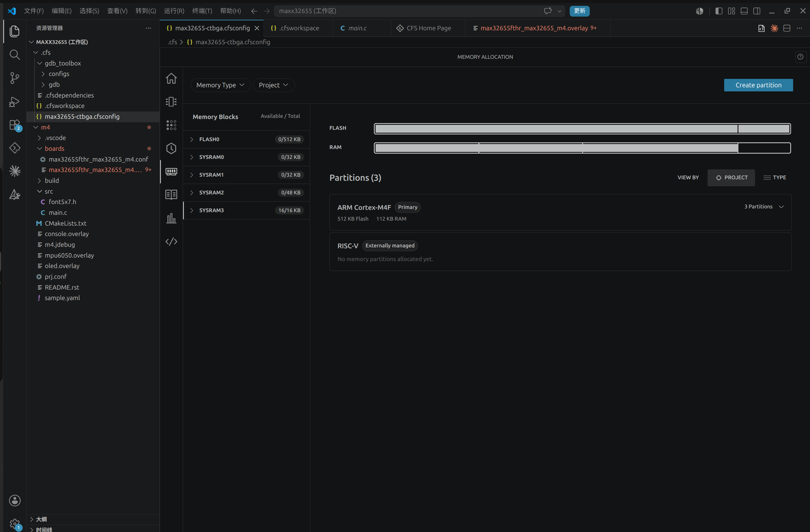The width and height of the screenshot is (810, 532).
Task: Click the 更新 update button
Action: point(579,11)
